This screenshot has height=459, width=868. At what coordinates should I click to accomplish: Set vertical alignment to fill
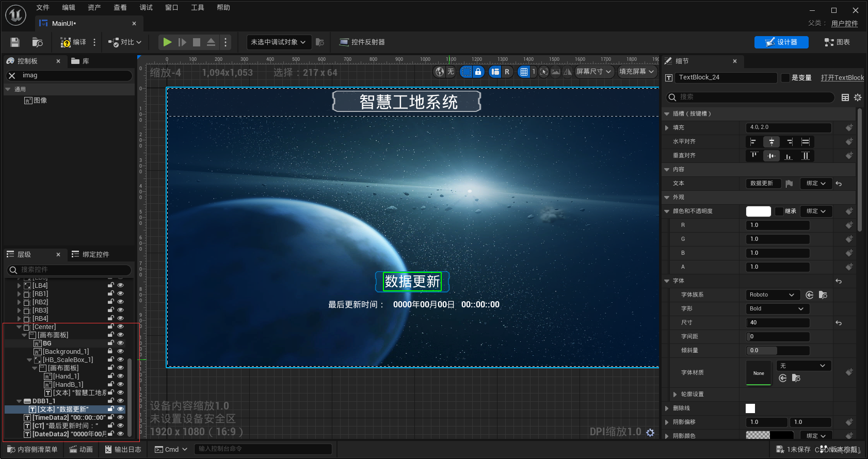tap(806, 156)
